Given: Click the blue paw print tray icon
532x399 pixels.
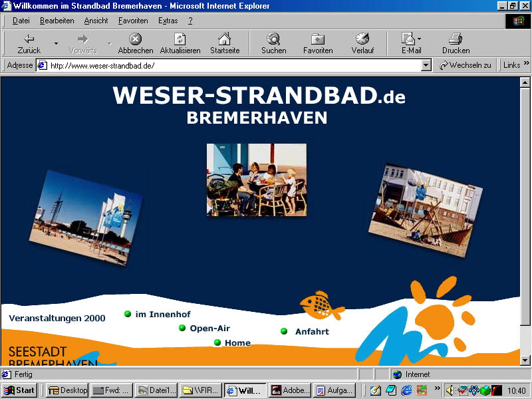Looking at the screenshot, I should pos(473,390).
